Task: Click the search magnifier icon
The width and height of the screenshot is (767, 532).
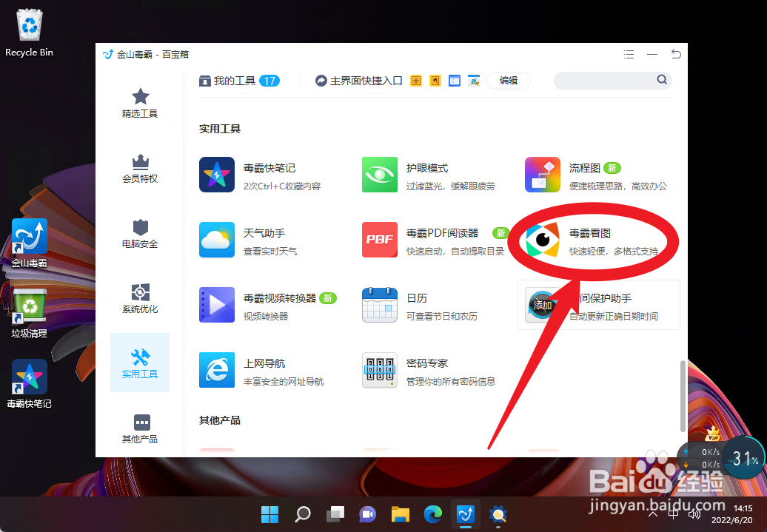Action: [662, 80]
